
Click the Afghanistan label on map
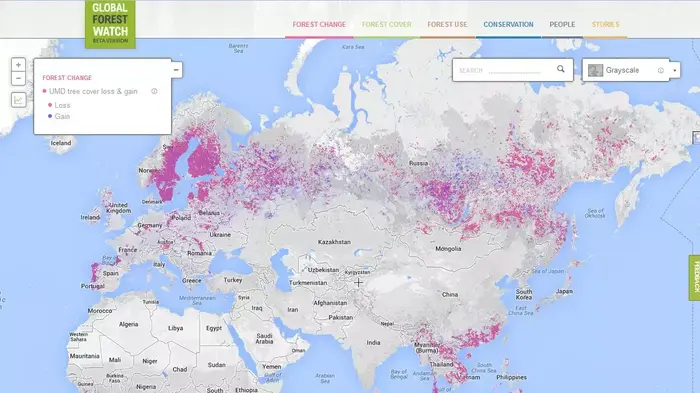pos(330,303)
